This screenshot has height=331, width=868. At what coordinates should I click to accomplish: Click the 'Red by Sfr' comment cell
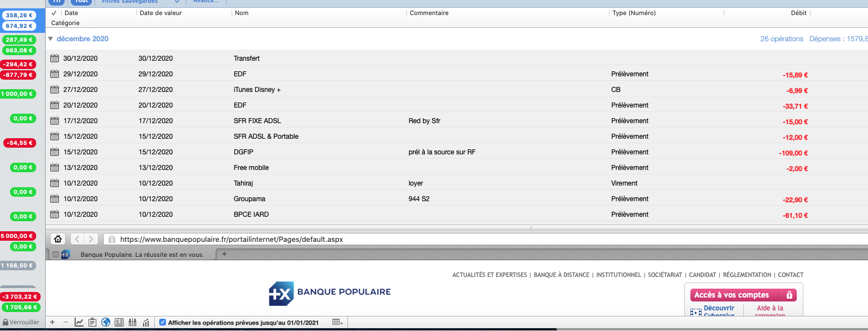tap(424, 120)
